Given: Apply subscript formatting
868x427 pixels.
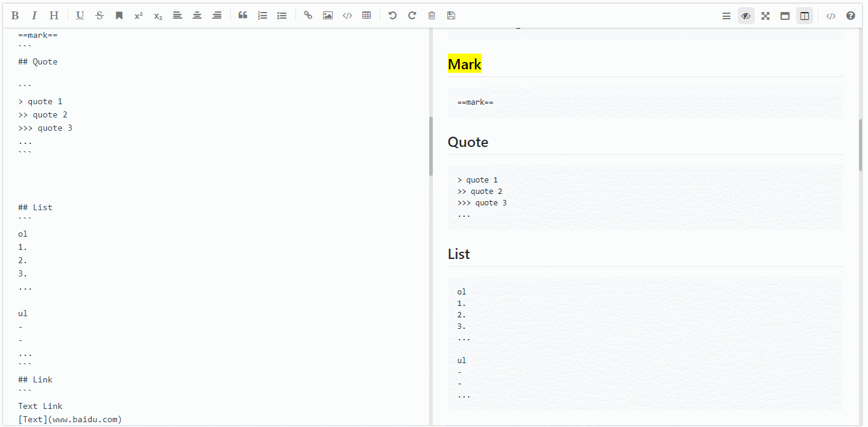Looking at the screenshot, I should (x=158, y=16).
